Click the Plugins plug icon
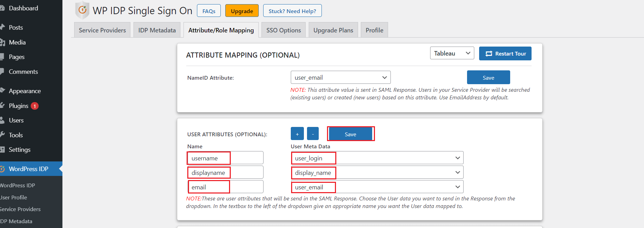 tap(2, 106)
